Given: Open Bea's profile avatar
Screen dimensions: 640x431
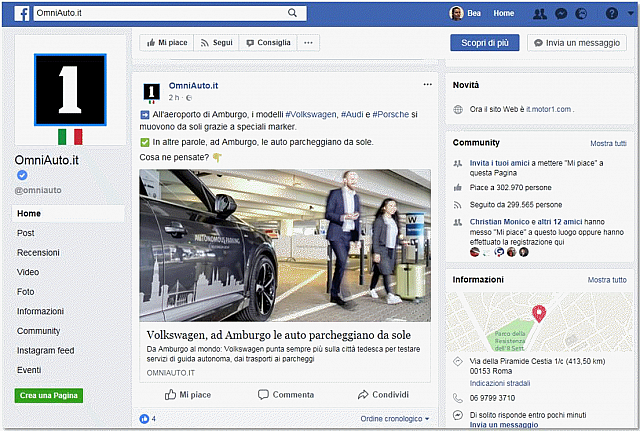Looking at the screenshot, I should 456,13.
